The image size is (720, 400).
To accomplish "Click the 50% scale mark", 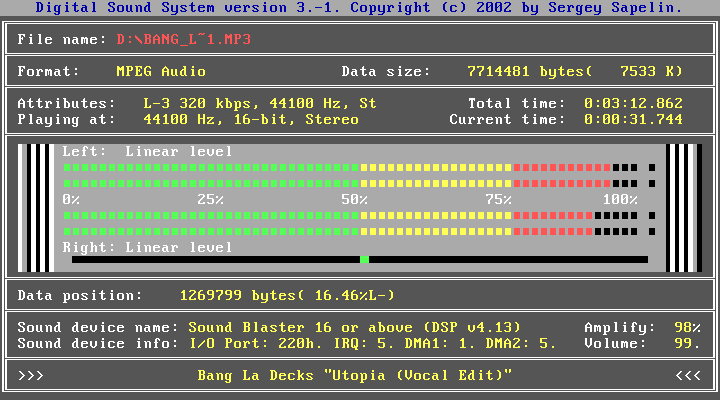I will click(x=354, y=200).
